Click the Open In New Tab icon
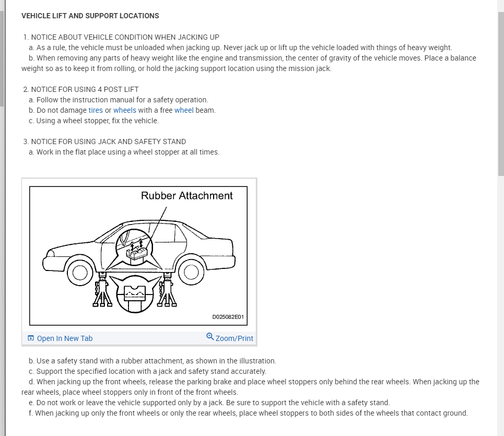This screenshot has width=504, height=436. pos(31,338)
